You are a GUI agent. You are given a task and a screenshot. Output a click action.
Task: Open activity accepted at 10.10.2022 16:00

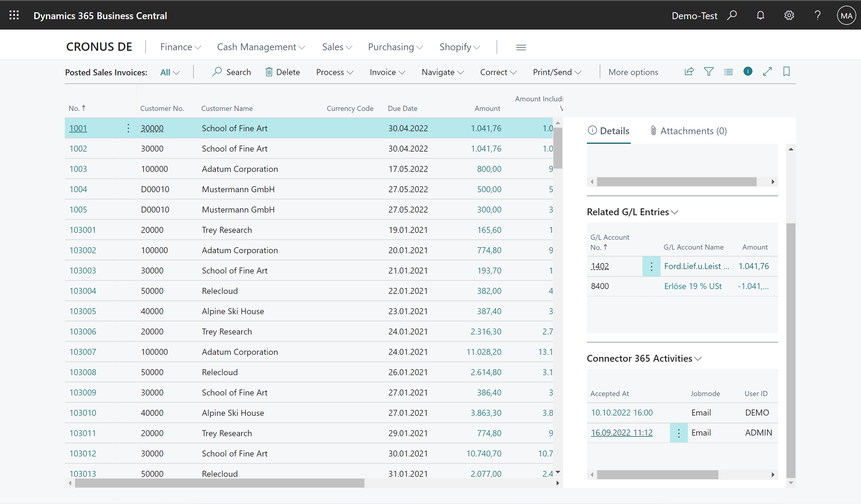(x=622, y=413)
